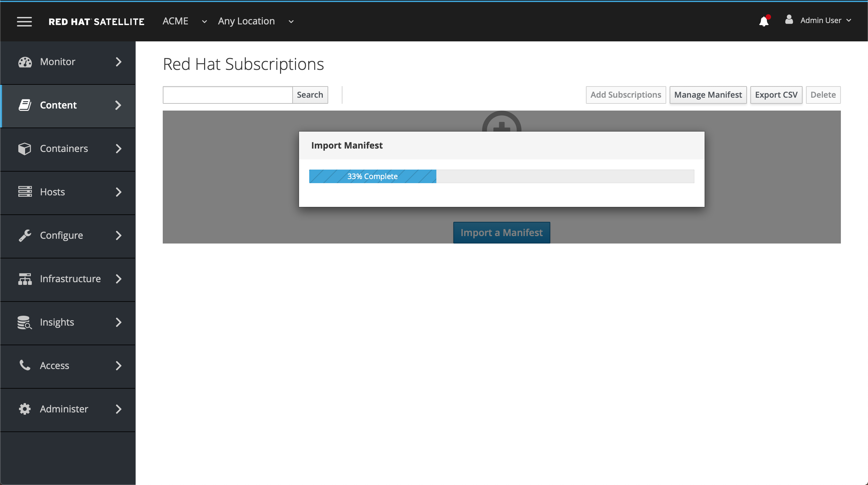Expand the Access menu chevron
This screenshot has height=485, width=868.
point(118,366)
